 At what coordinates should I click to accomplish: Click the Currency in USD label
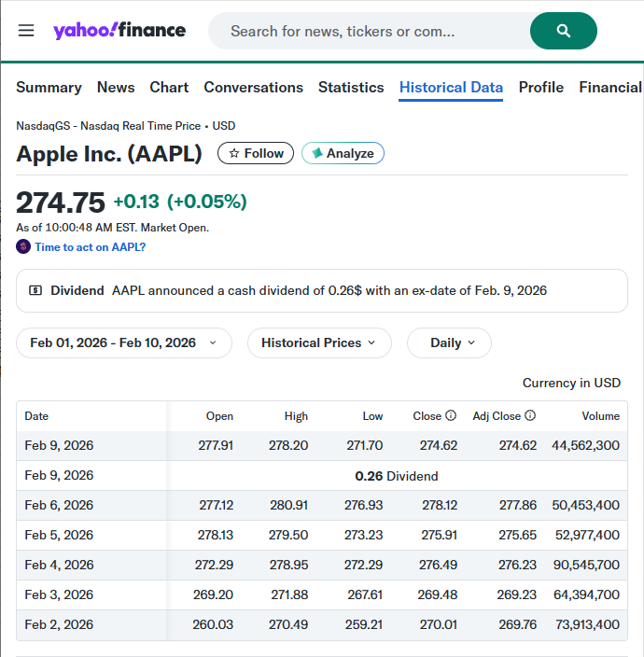571,383
